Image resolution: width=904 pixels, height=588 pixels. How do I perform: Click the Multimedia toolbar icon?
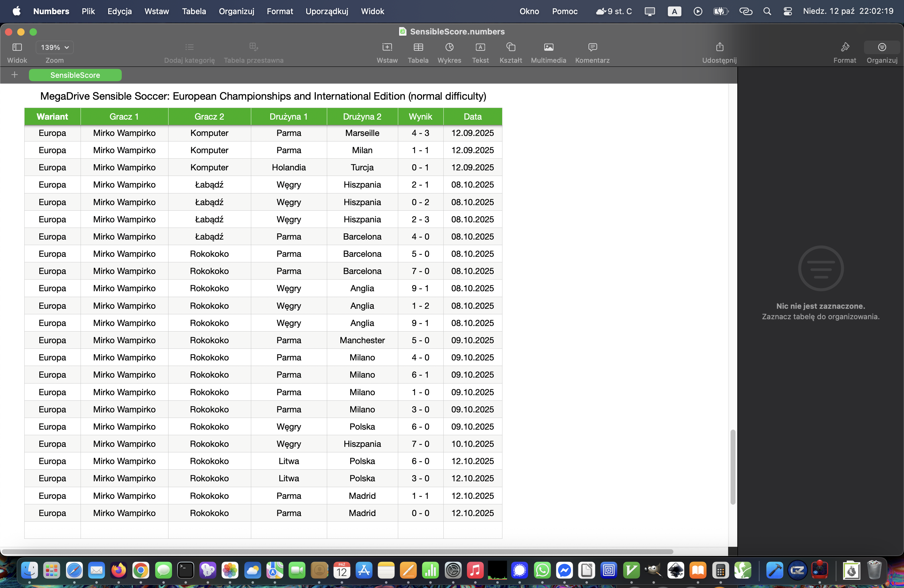point(548,47)
